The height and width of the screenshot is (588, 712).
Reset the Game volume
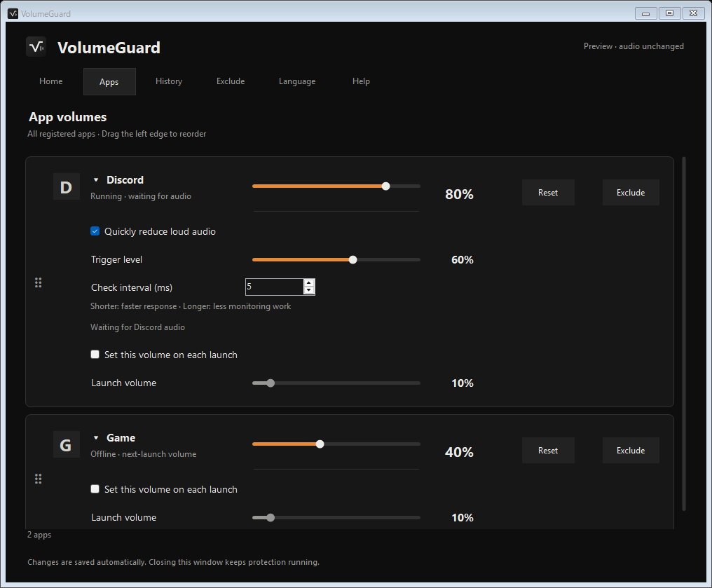pos(548,451)
